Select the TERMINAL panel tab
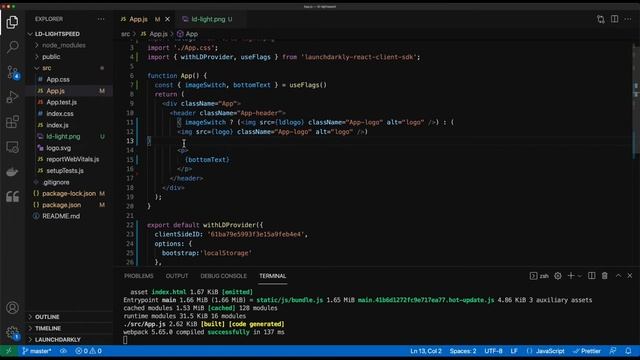Screen dimensions: 640x360 (273, 276)
